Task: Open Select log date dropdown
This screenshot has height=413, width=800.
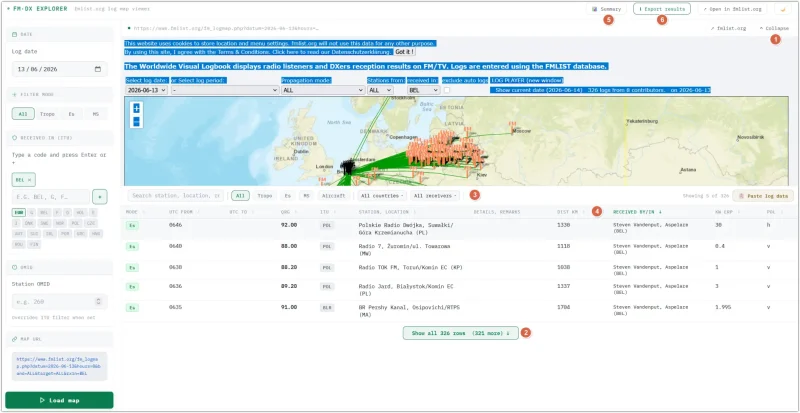Action: coord(146,90)
